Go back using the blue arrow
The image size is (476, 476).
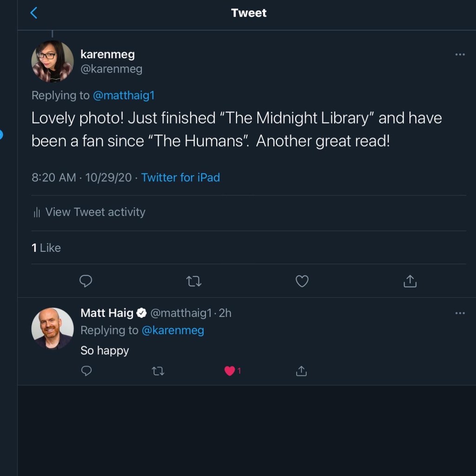(33, 13)
